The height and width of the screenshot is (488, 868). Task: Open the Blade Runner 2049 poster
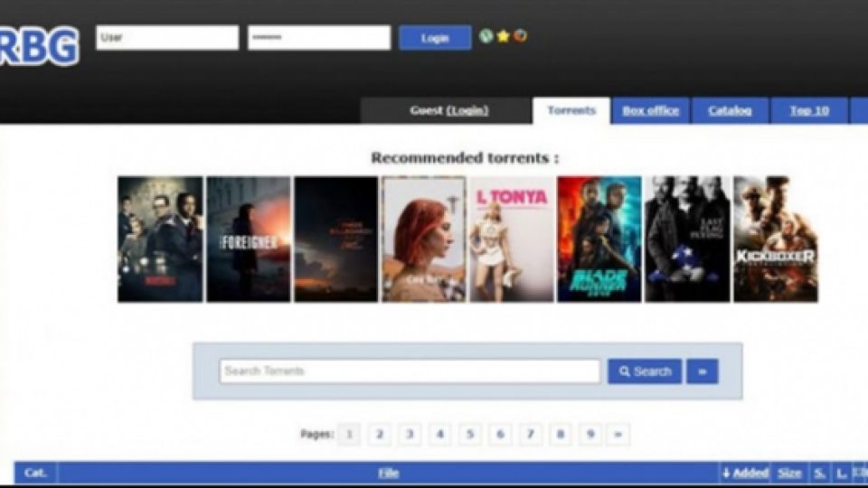[x=599, y=239]
